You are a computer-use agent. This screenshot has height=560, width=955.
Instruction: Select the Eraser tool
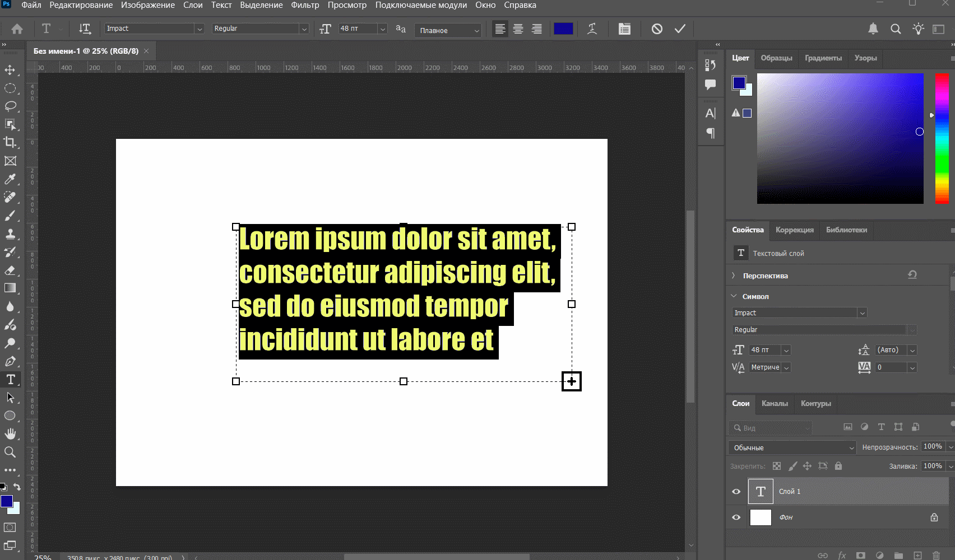10,270
